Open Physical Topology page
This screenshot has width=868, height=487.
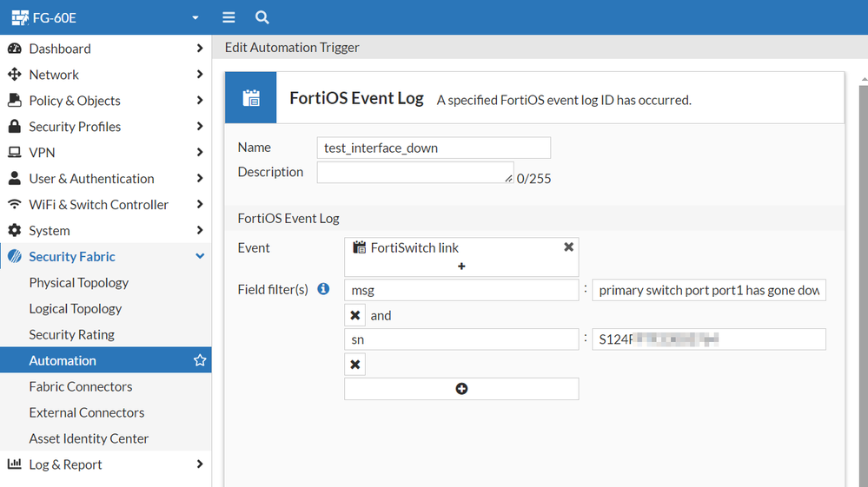click(x=79, y=283)
